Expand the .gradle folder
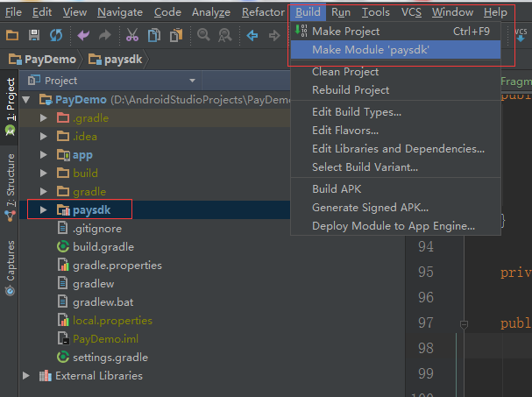Screen dimensions: 532x397 click(44, 118)
